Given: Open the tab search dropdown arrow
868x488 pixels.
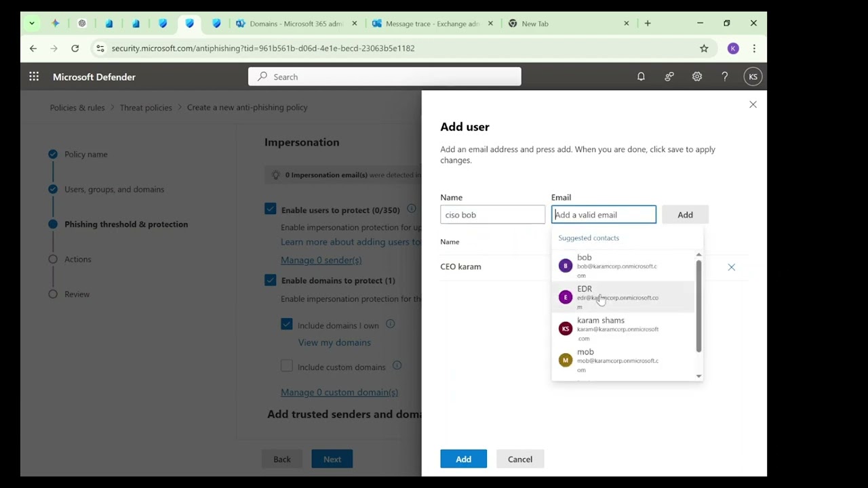Looking at the screenshot, I should pos(31,23).
